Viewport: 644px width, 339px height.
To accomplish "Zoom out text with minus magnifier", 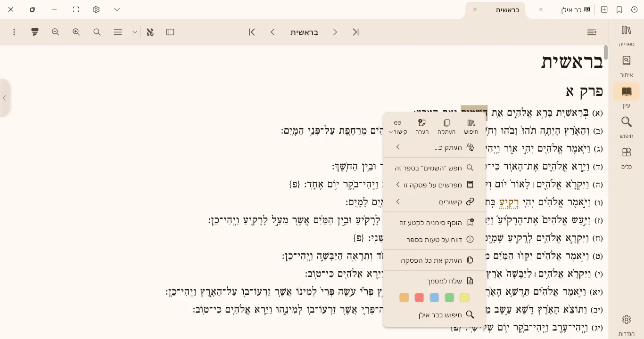I will 56,32.
